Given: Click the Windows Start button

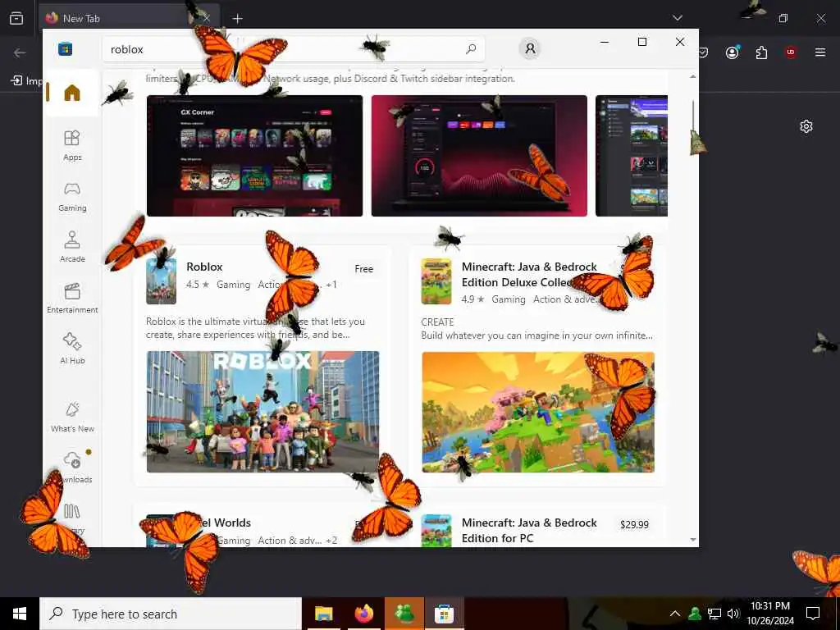Looking at the screenshot, I should (x=20, y=614).
